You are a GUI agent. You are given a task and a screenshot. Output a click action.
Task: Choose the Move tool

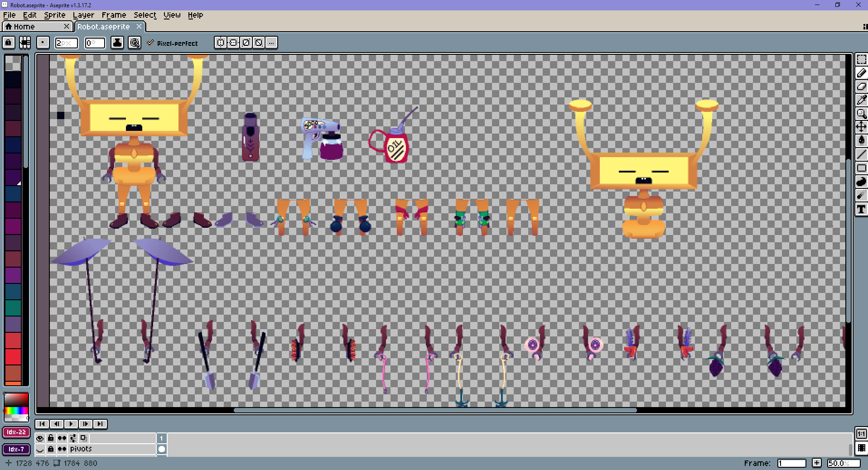point(861,127)
